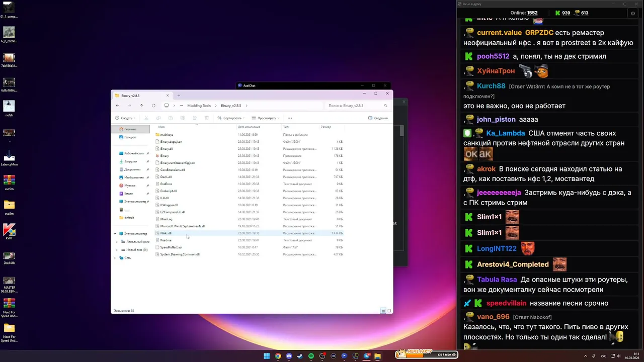Switch to details view icon in status bar
Image resolution: width=644 pixels, height=362 pixels.
pyautogui.click(x=383, y=311)
